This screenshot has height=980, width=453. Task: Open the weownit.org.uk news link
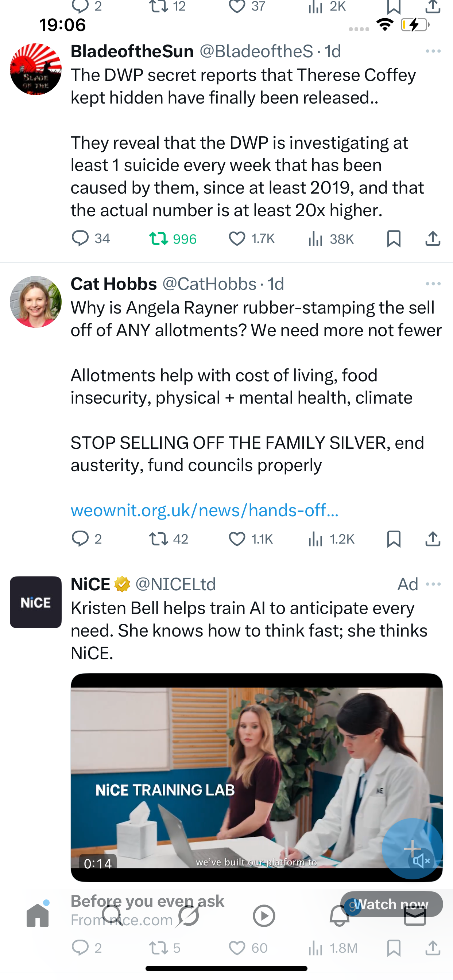204,510
